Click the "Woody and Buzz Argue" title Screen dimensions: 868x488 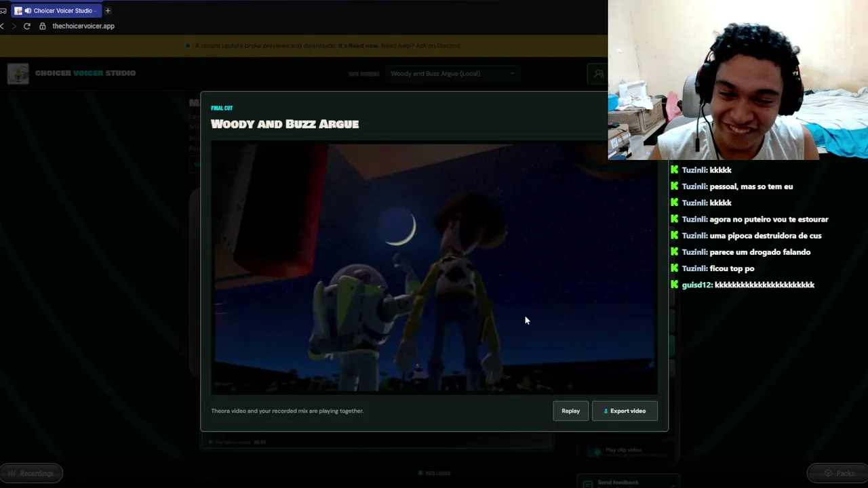click(285, 124)
